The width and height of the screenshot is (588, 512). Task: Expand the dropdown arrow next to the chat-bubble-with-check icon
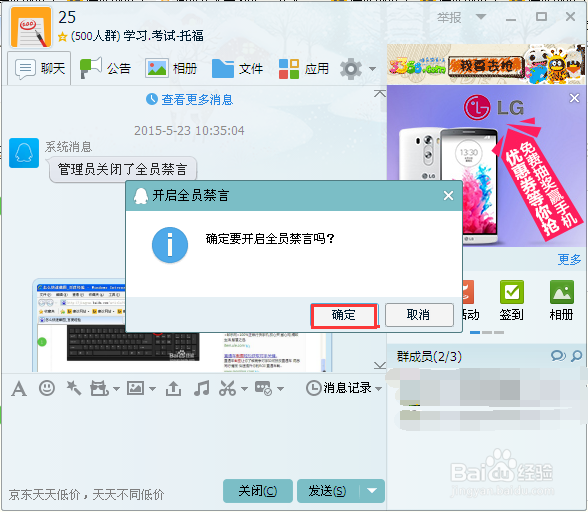tap(280, 389)
